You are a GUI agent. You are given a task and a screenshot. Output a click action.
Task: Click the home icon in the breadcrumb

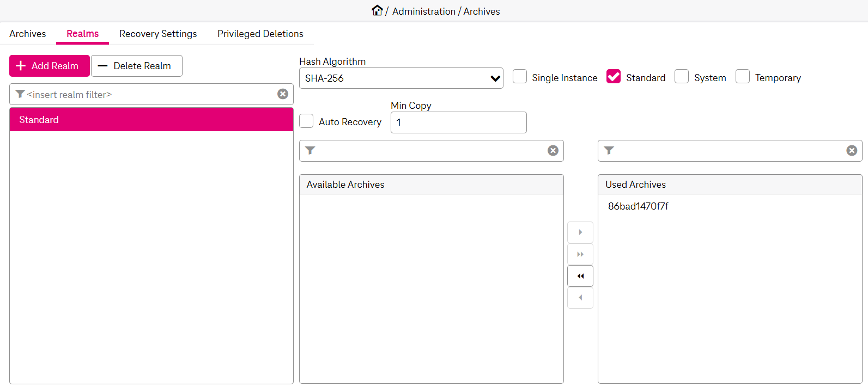pyautogui.click(x=377, y=10)
